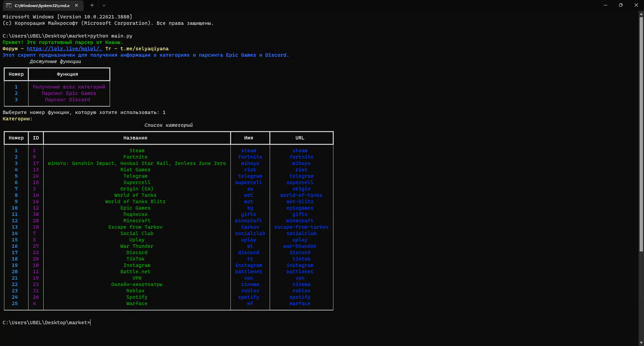Click 'Social Club' category name
This screenshot has width=644, height=346.
pyautogui.click(x=137, y=233)
